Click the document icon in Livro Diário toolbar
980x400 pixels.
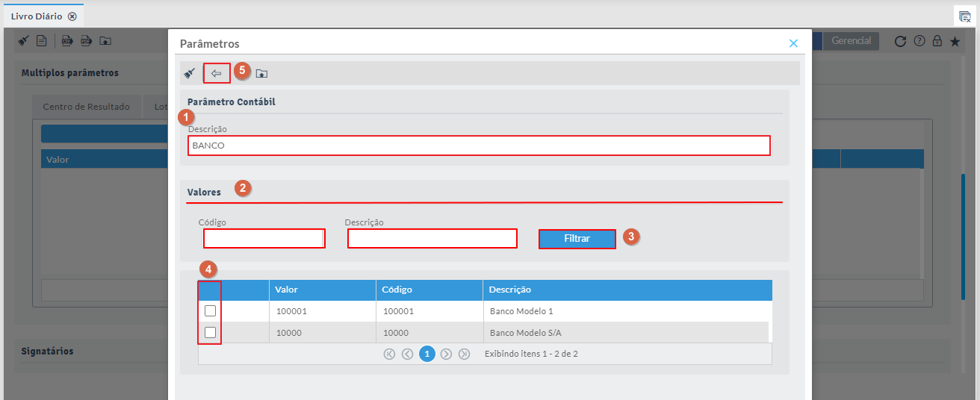42,41
